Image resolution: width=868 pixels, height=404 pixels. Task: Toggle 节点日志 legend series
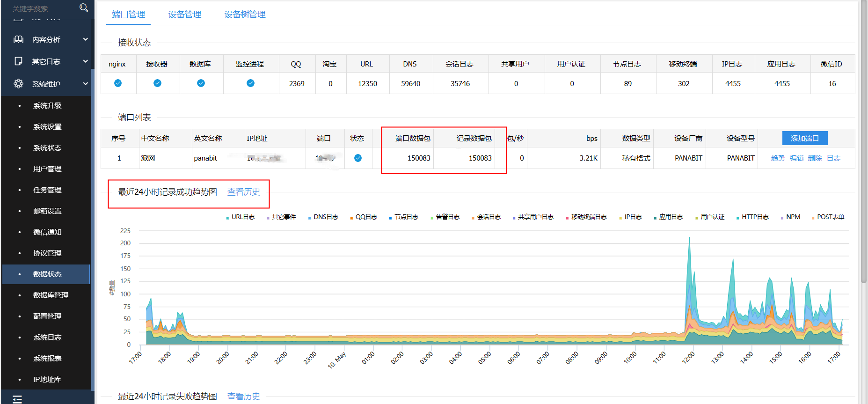click(x=404, y=217)
